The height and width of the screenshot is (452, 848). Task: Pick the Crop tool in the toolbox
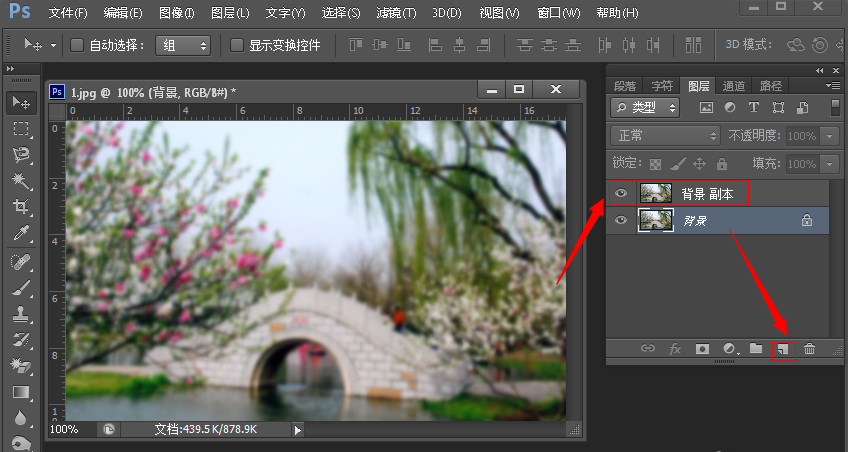click(x=21, y=207)
